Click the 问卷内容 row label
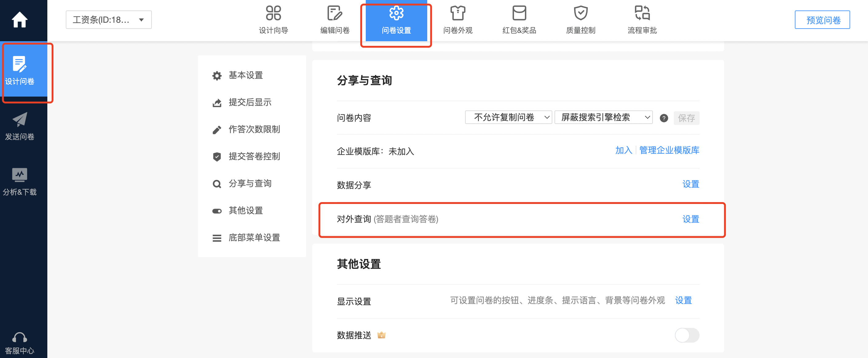 (354, 118)
